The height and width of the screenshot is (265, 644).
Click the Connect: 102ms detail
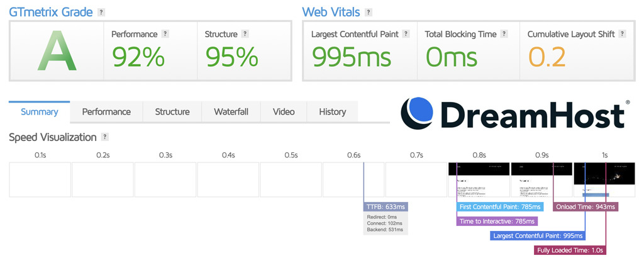click(x=385, y=223)
